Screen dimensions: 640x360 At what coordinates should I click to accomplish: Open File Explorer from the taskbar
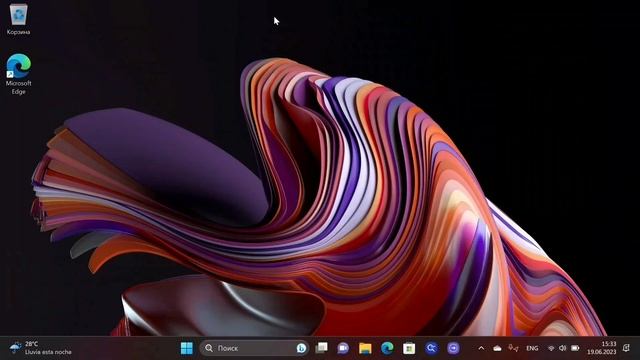365,348
